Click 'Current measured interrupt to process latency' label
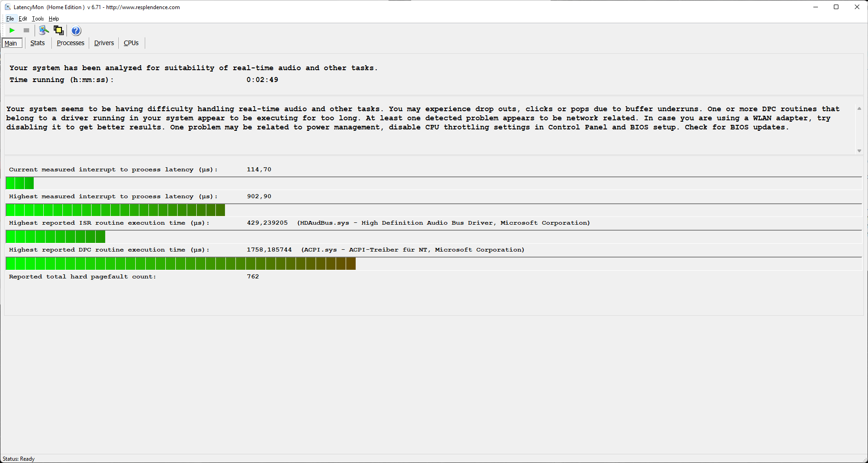Image resolution: width=868 pixels, height=463 pixels. coord(113,170)
